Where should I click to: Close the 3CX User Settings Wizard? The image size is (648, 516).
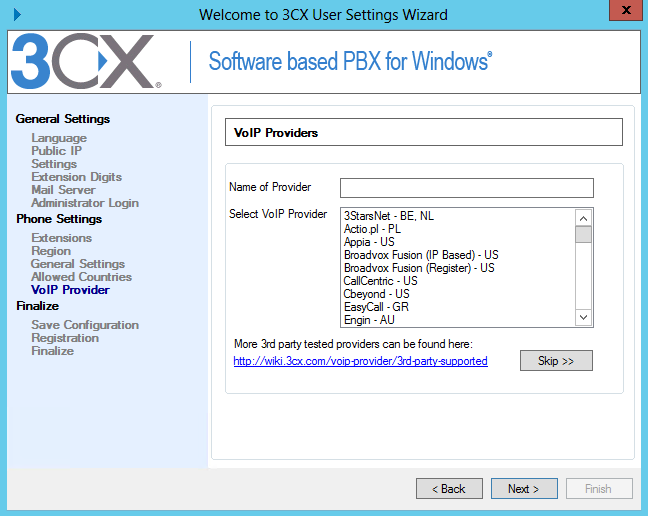pos(626,10)
